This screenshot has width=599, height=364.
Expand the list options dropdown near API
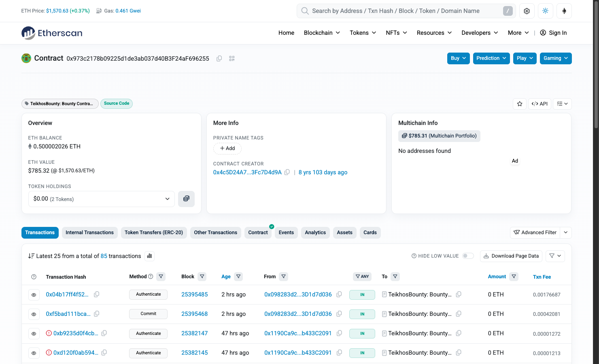pyautogui.click(x=562, y=104)
